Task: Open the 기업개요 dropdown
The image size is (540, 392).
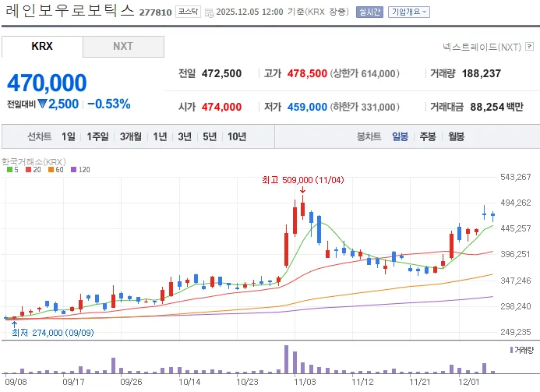Action: pos(409,12)
